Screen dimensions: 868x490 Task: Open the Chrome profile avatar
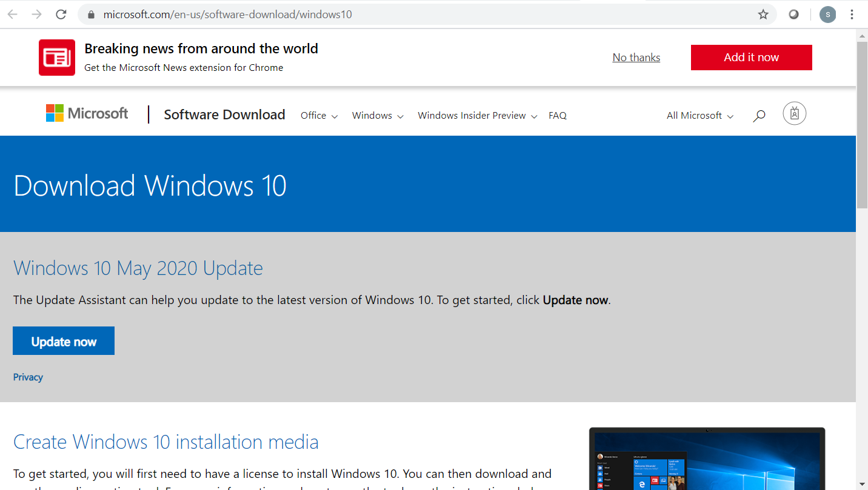pos(827,15)
